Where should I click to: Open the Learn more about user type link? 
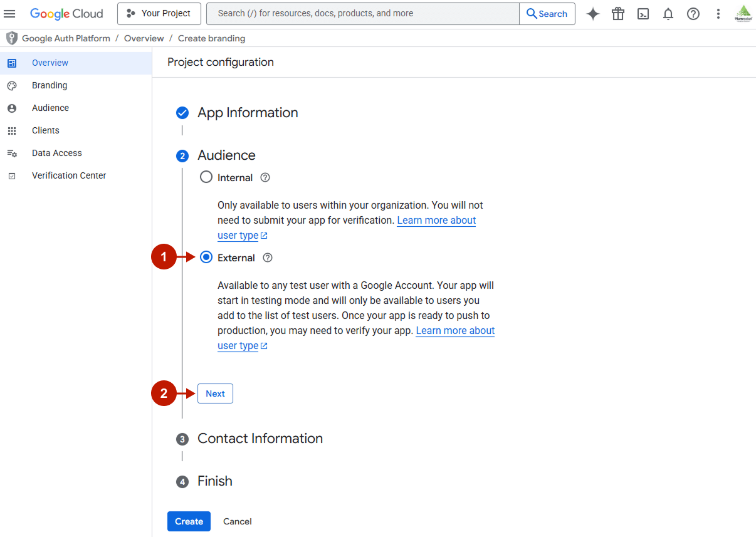tap(455, 330)
